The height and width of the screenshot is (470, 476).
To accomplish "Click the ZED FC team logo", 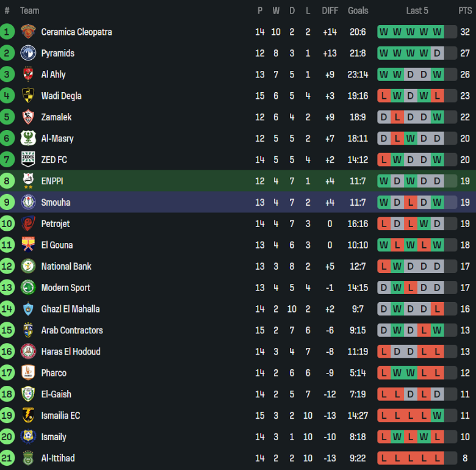I will point(28,160).
